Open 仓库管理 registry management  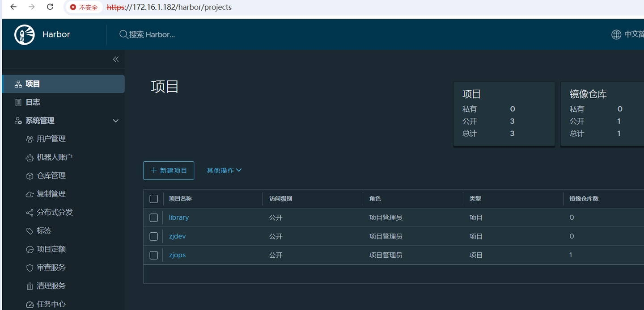[x=52, y=175]
